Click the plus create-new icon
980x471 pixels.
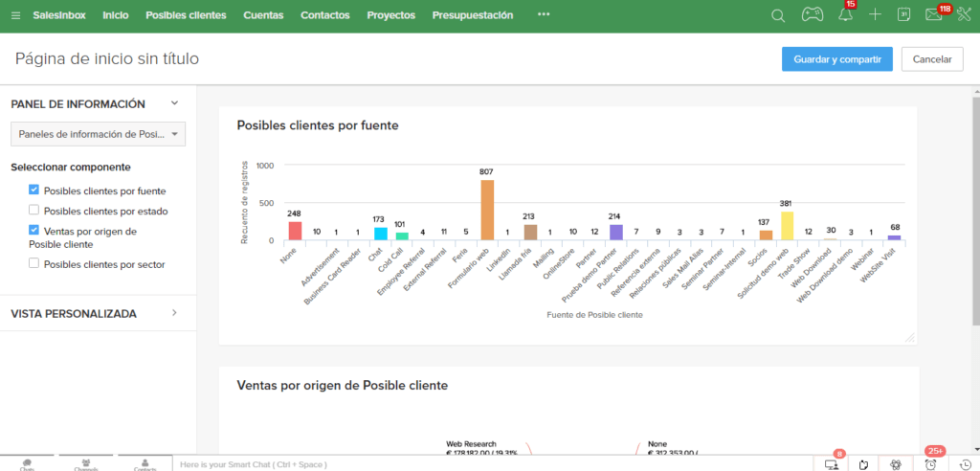point(875,15)
